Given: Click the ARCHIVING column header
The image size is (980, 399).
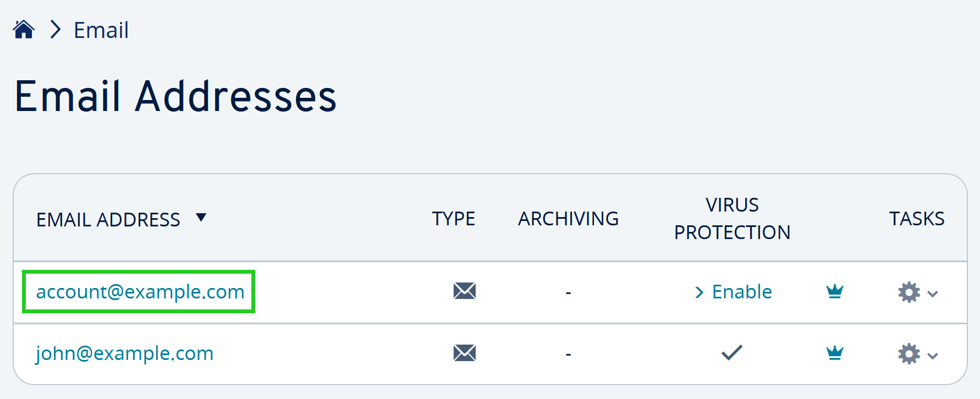Looking at the screenshot, I should coord(569,219).
